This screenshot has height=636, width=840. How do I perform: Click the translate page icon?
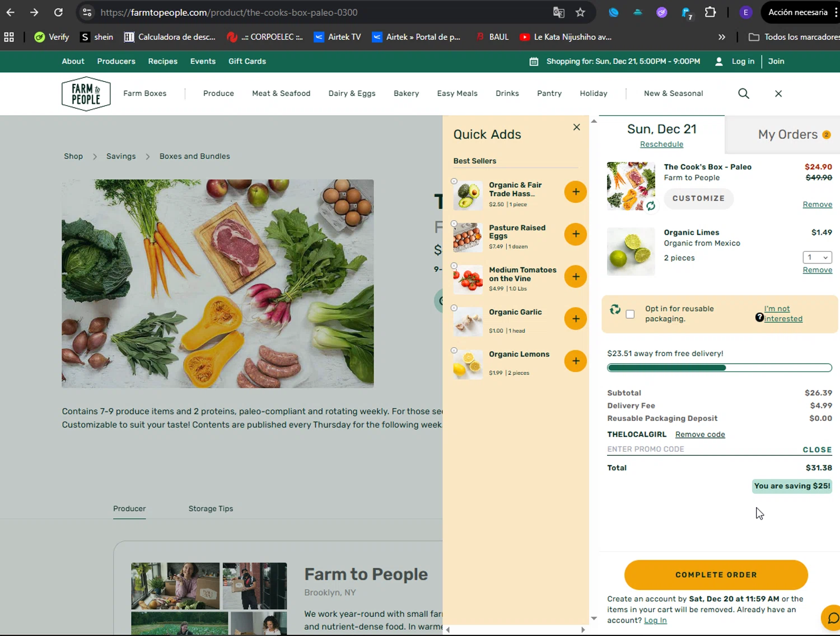point(558,12)
